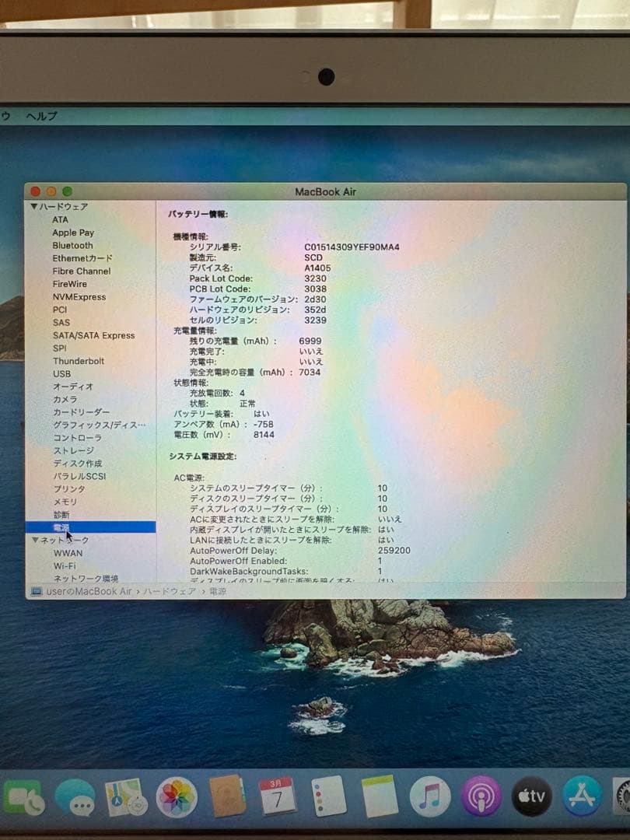Click device name value A1405
The height and width of the screenshot is (840, 630).
click(x=317, y=268)
